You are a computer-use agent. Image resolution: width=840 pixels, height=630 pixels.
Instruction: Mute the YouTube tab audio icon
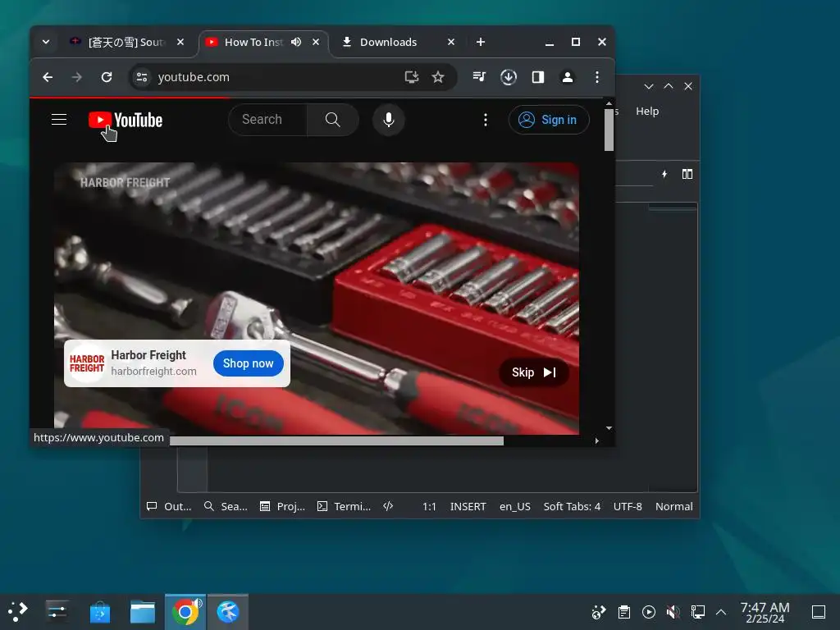(295, 42)
